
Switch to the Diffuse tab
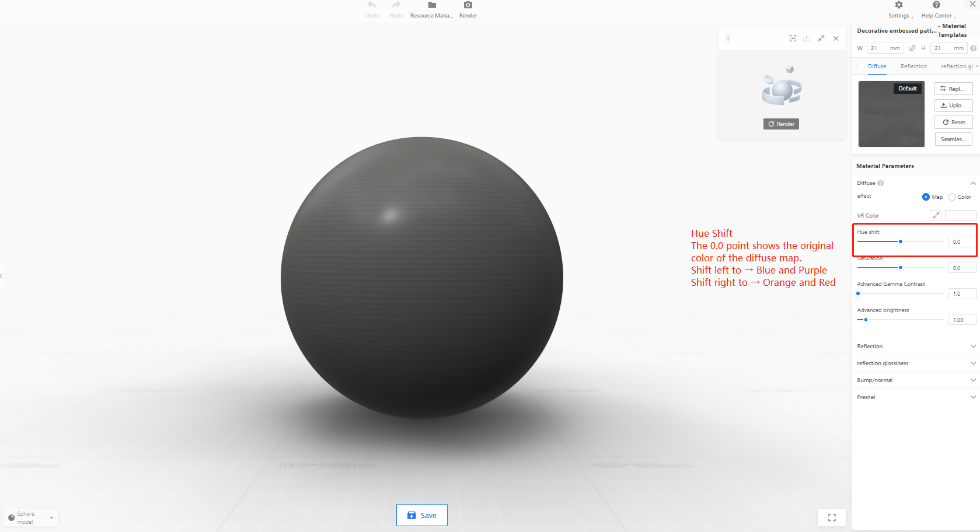pos(877,66)
